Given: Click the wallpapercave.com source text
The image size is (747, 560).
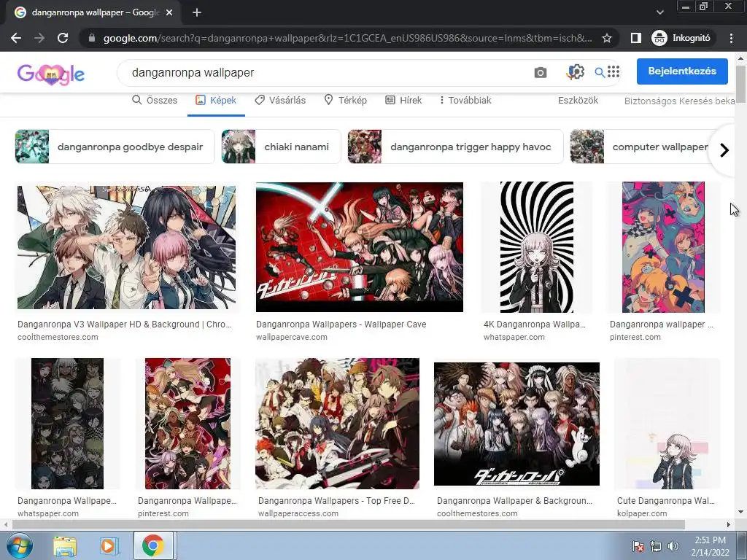Looking at the screenshot, I should pos(292,337).
